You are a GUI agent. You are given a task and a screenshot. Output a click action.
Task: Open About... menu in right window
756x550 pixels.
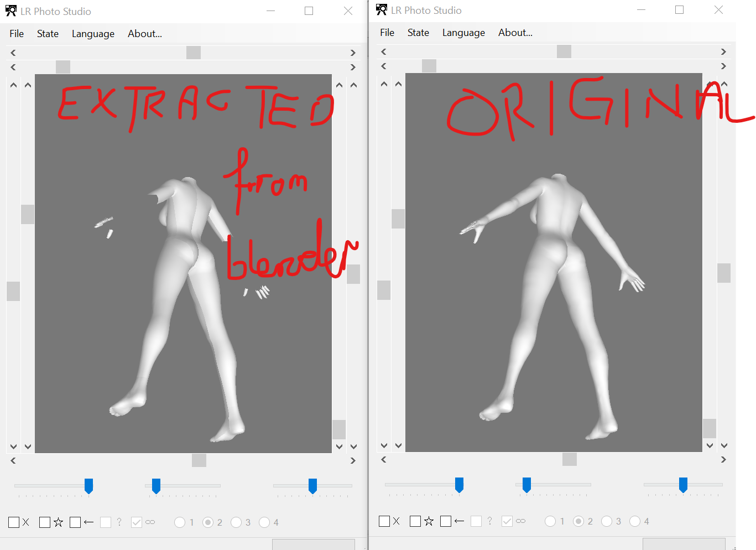tap(515, 33)
